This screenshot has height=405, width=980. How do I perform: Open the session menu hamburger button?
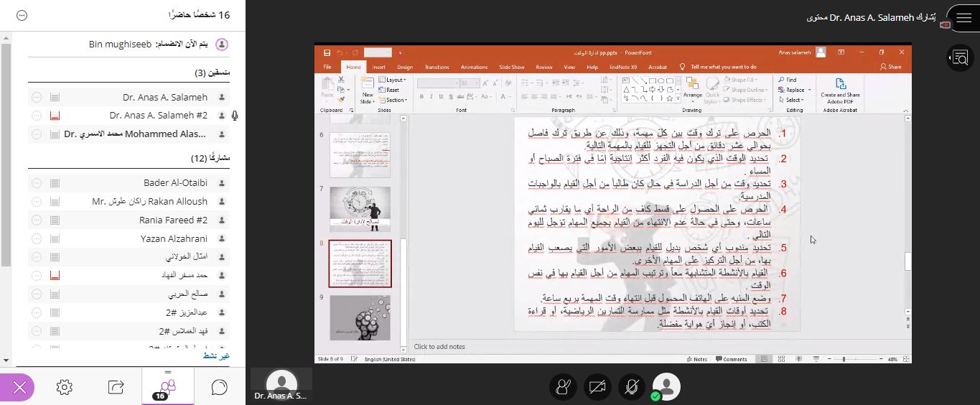pyautogui.click(x=963, y=17)
